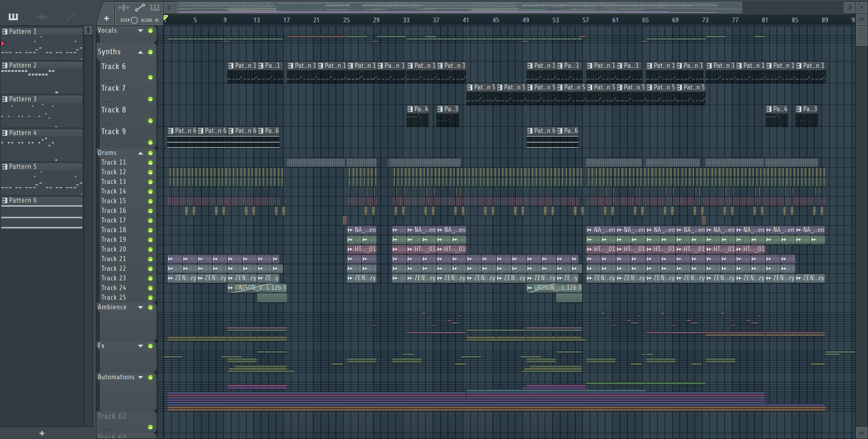
Task: Click scroll down arrow at bottom right
Action: 861,433
